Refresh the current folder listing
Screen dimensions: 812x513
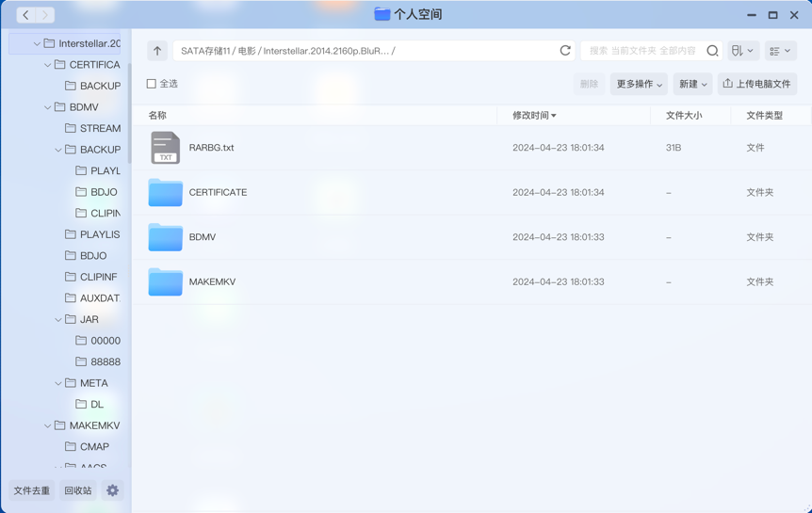click(x=565, y=50)
